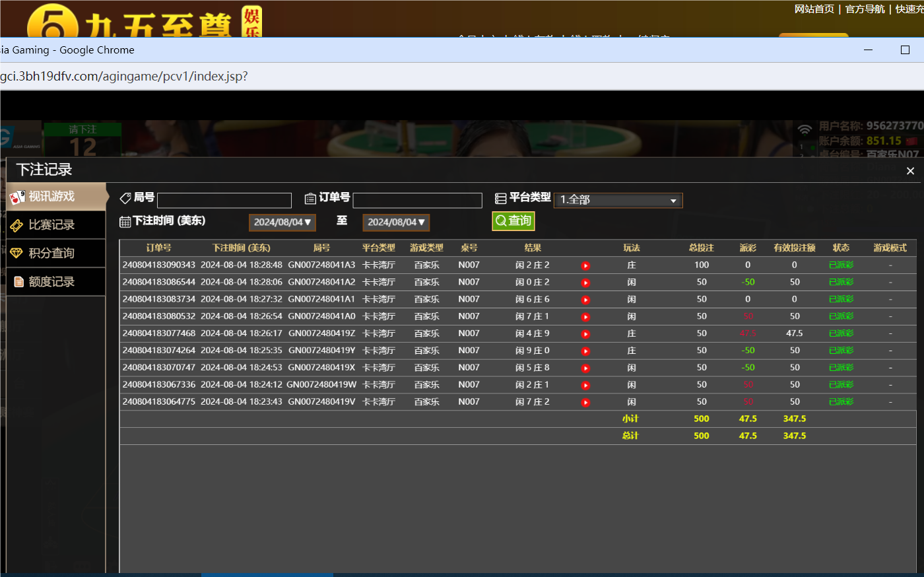This screenshot has width=924, height=577.
Task: Click the Wi-Fi signal icon near username
Action: click(804, 129)
